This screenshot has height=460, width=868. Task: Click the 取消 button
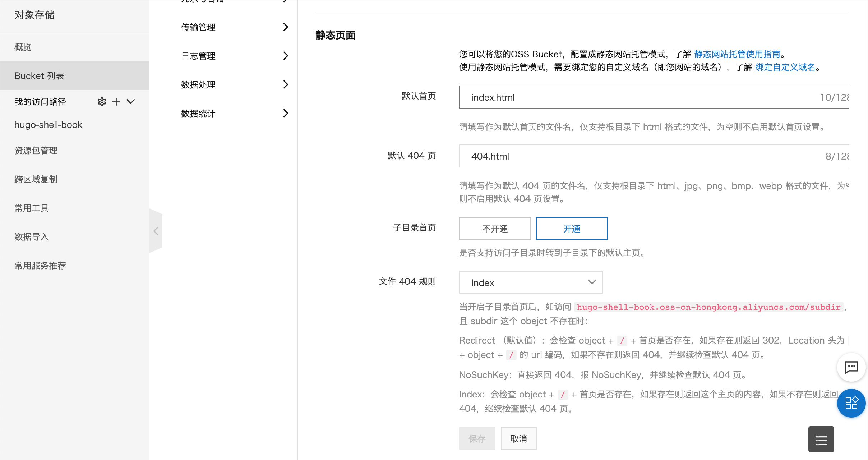click(x=518, y=438)
